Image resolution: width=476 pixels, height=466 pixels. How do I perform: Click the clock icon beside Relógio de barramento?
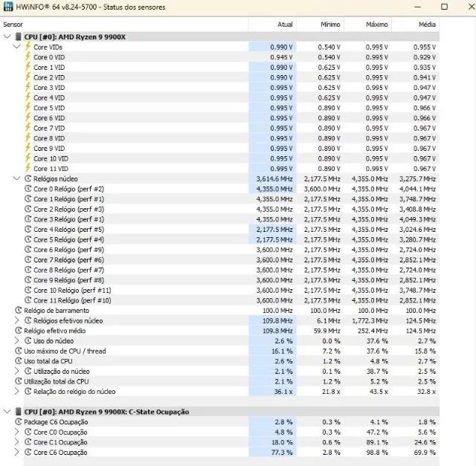(18, 311)
